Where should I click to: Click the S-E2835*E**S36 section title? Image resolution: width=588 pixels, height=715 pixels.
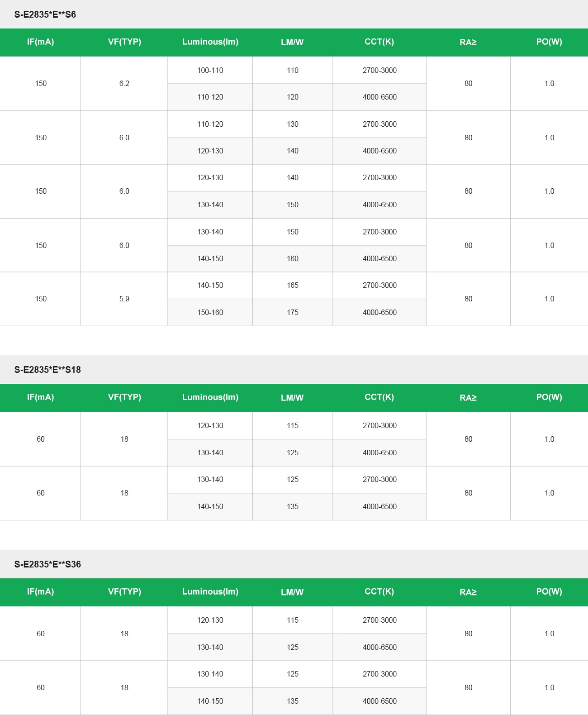[x=47, y=564]
